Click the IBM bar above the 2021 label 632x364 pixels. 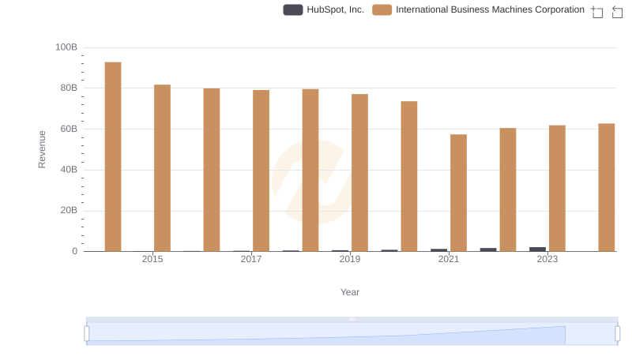click(458, 193)
